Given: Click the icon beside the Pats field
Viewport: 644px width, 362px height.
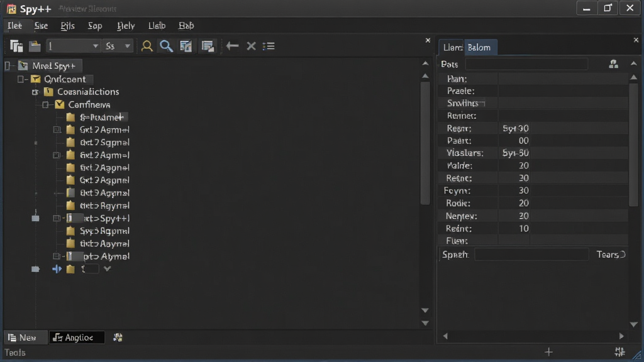Looking at the screenshot, I should pos(613,64).
